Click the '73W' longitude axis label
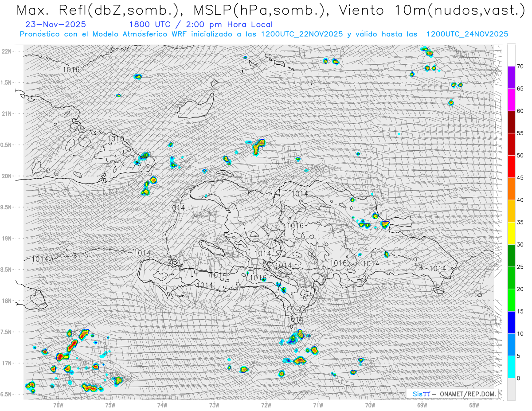Screen dimensions: 532x411 (214, 404)
